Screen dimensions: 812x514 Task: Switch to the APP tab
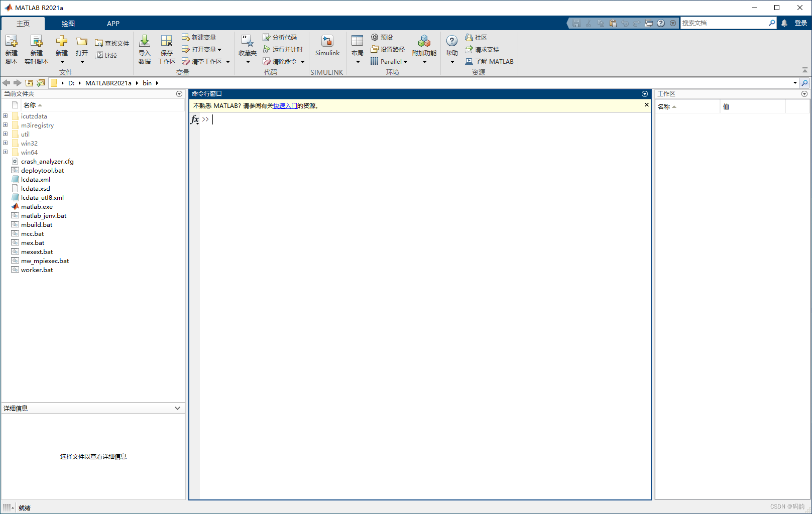113,24
